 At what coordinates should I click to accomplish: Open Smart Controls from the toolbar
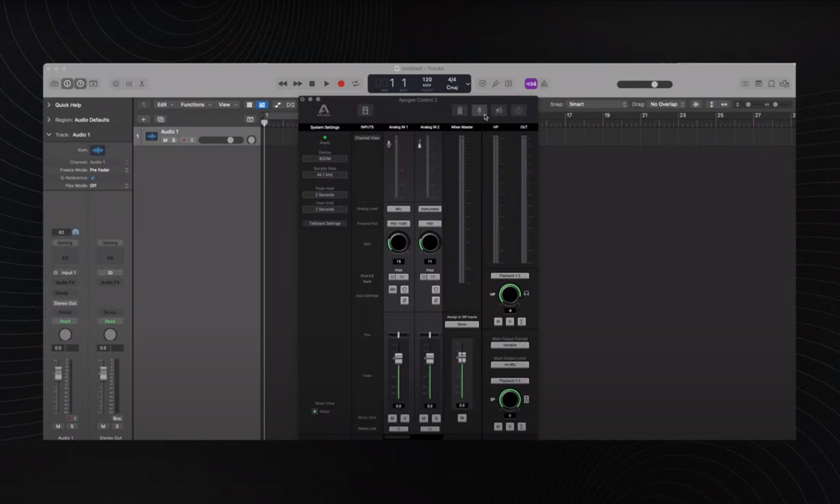116,83
